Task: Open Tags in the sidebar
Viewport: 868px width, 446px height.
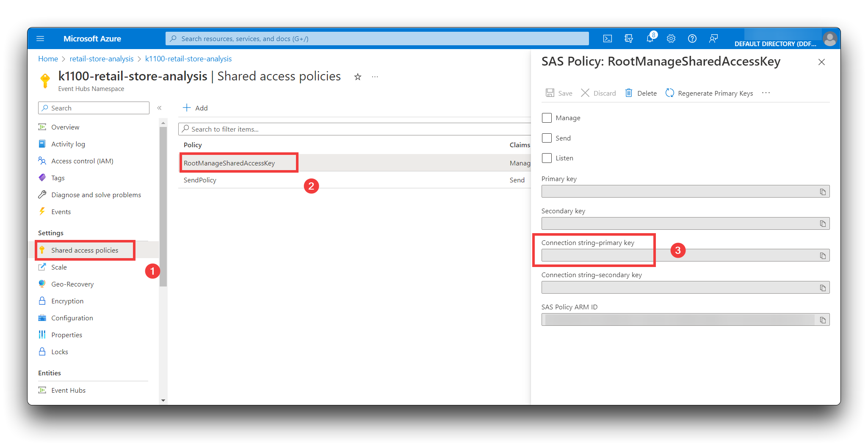Action: [x=58, y=178]
